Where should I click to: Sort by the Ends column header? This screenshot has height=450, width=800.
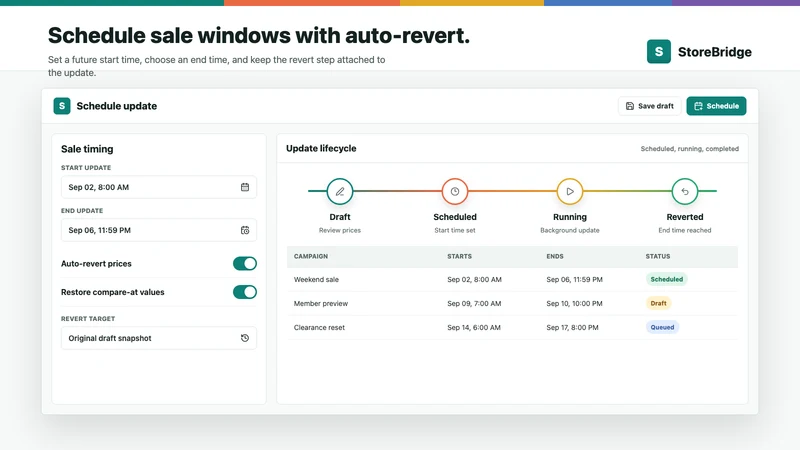point(555,256)
